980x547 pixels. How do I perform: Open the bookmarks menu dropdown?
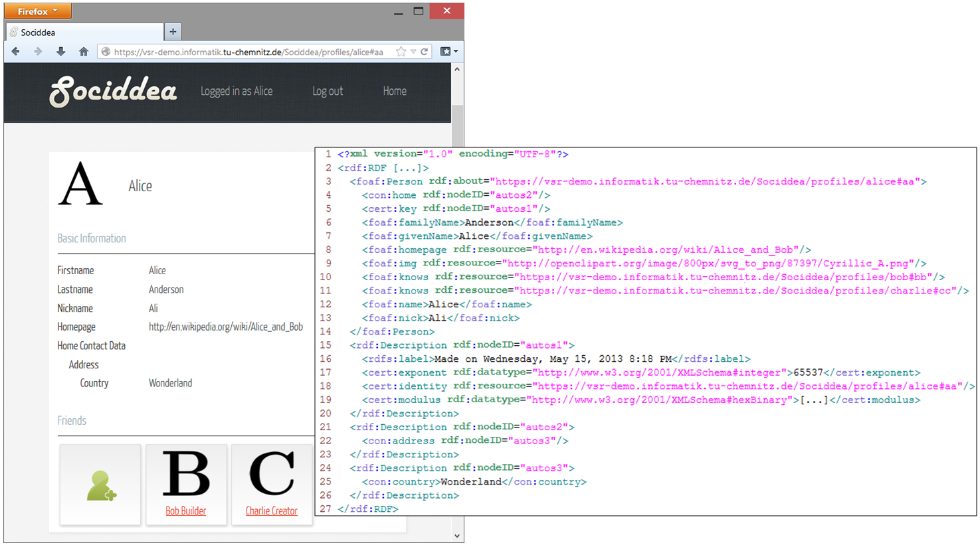[x=449, y=52]
